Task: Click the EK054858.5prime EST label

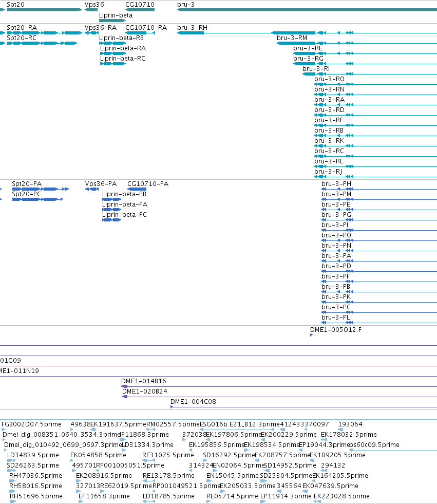Action: pyautogui.click(x=98, y=455)
